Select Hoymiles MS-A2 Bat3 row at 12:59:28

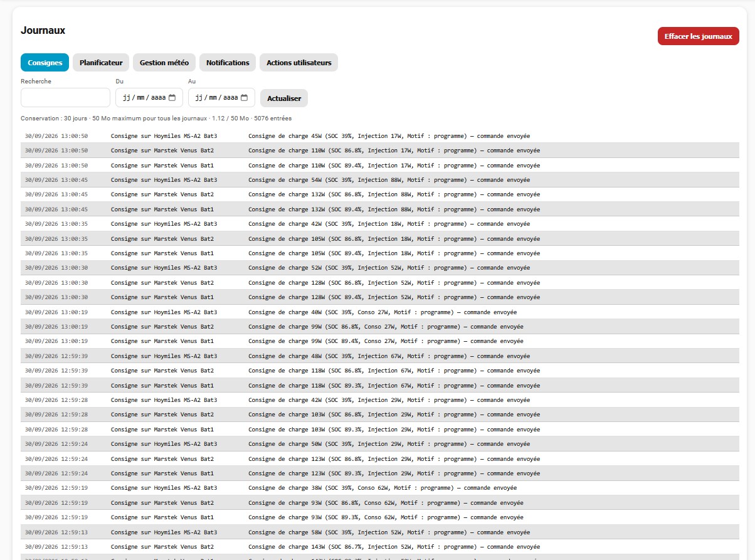pyautogui.click(x=380, y=400)
